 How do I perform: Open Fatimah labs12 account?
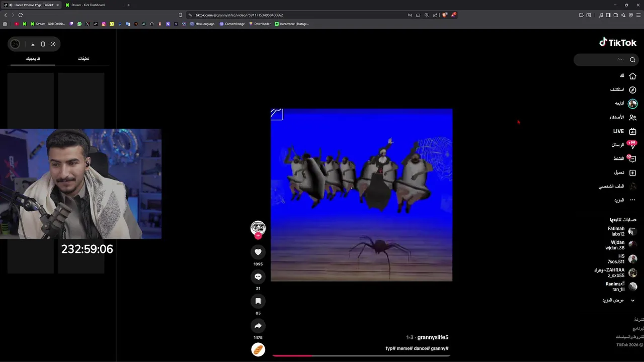tap(622, 231)
